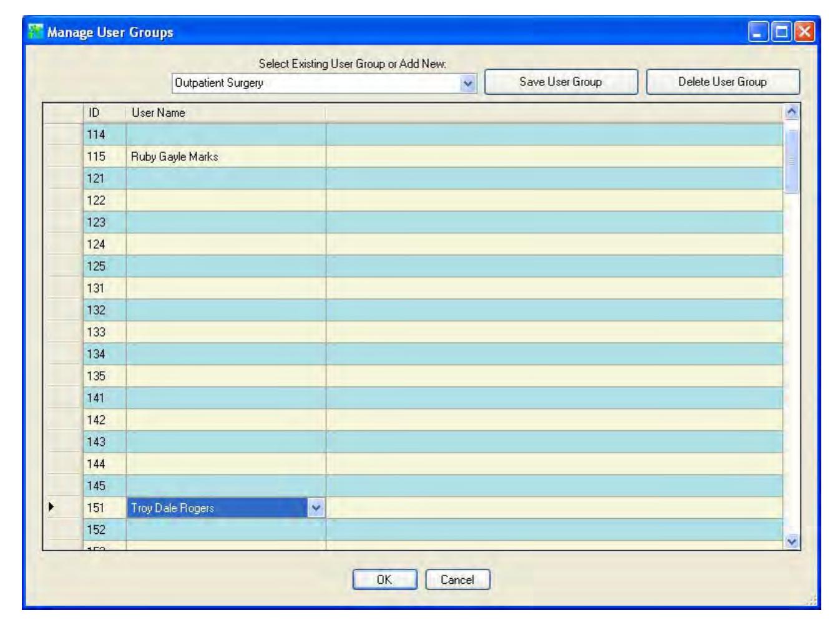Select ID cell 123

[x=105, y=223]
